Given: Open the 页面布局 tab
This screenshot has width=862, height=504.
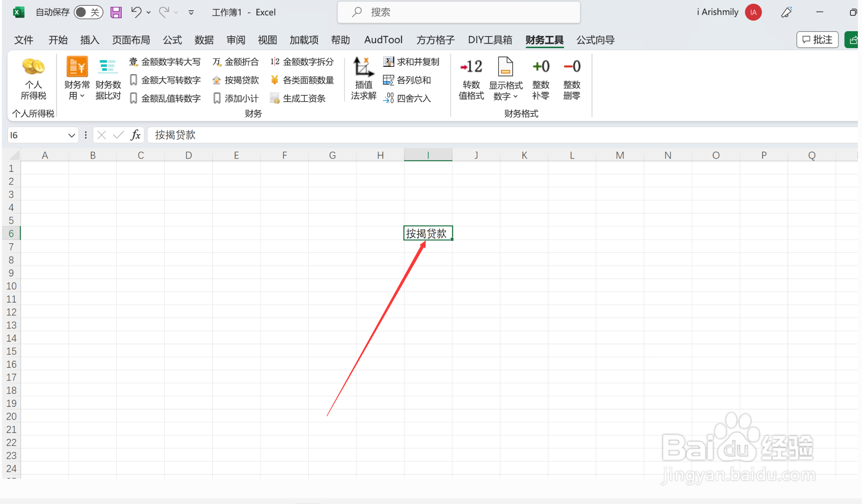Looking at the screenshot, I should [131, 40].
